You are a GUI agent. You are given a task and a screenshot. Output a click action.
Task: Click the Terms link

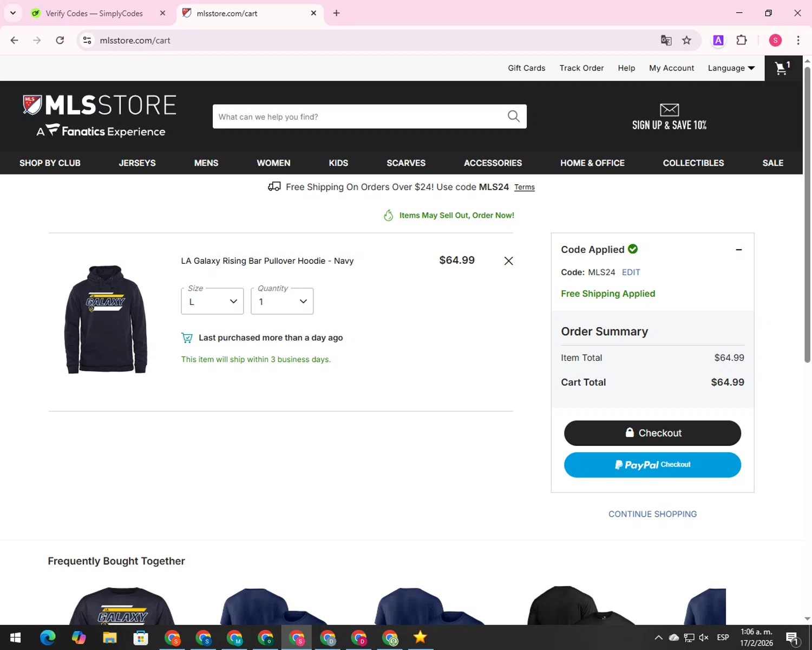click(x=524, y=187)
